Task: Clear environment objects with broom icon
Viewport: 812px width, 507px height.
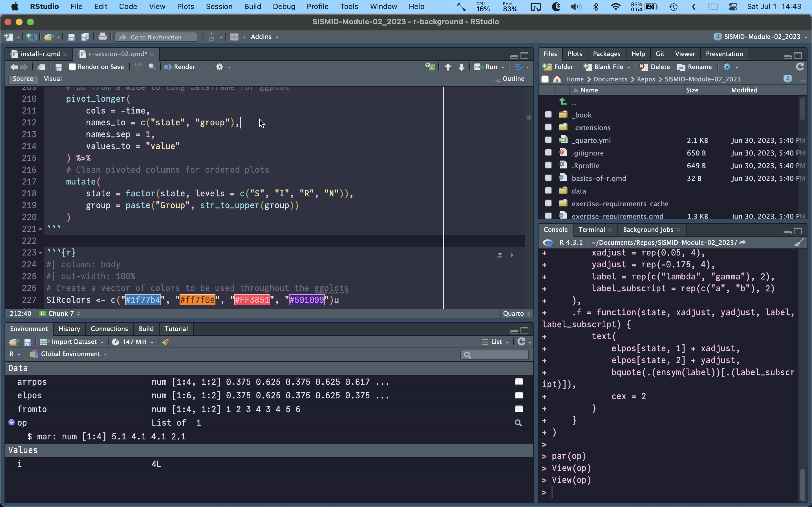Action: click(x=166, y=342)
